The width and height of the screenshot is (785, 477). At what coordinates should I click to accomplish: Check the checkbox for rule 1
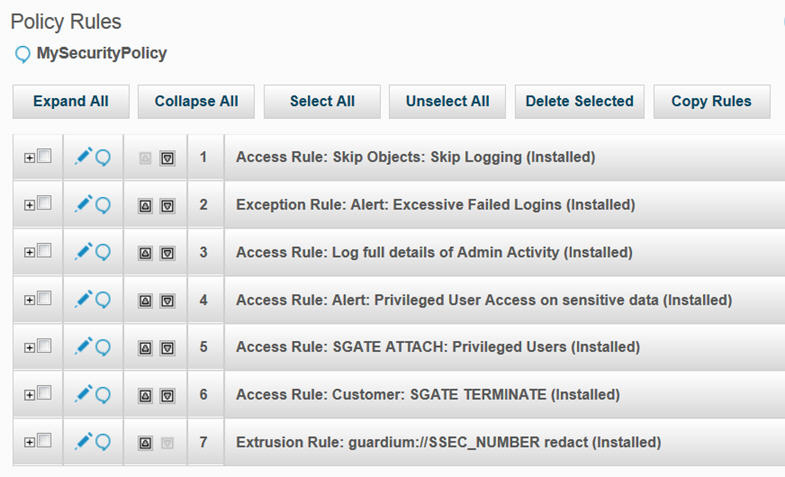(x=44, y=156)
